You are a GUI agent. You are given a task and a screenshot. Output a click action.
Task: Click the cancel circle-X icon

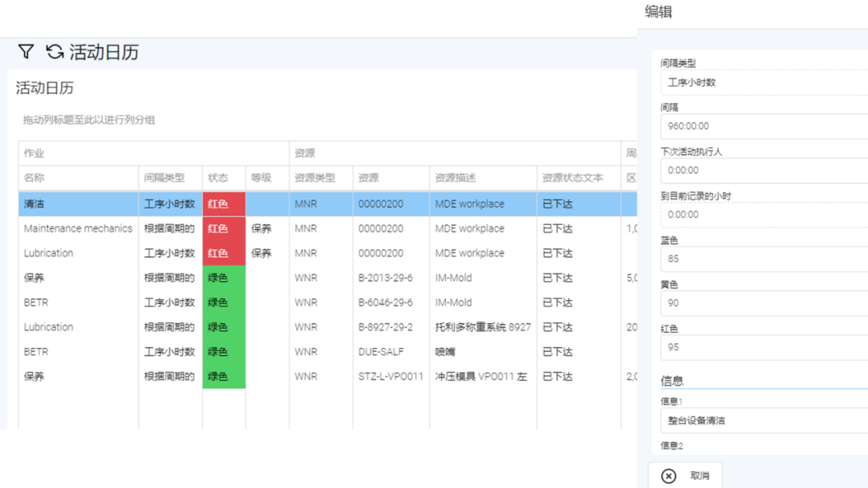pos(669,476)
